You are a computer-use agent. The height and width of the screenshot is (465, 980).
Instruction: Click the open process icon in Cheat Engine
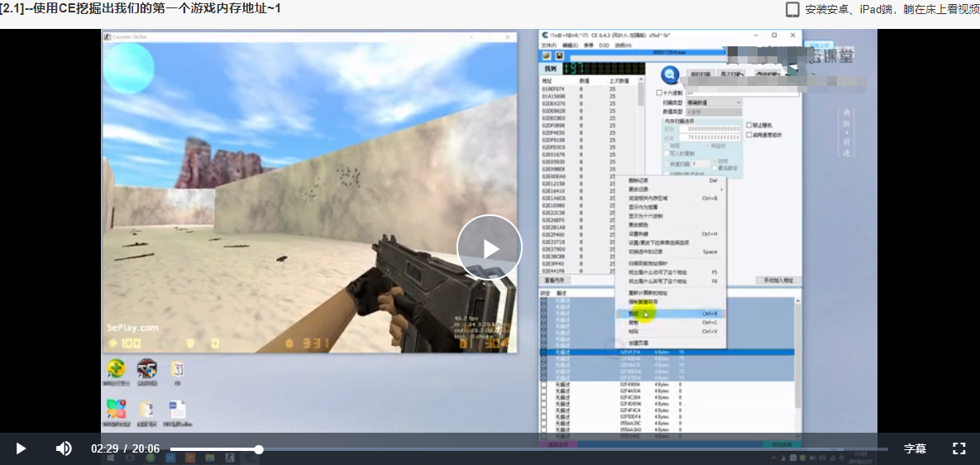pos(547,55)
